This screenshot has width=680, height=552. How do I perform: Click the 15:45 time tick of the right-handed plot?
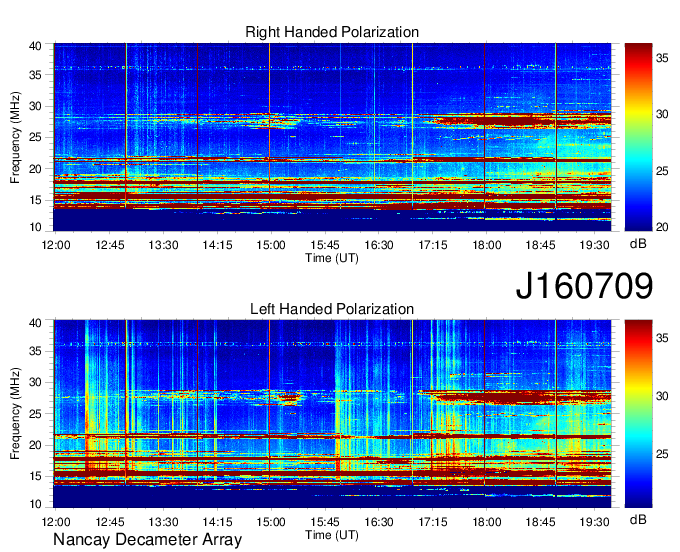(325, 245)
